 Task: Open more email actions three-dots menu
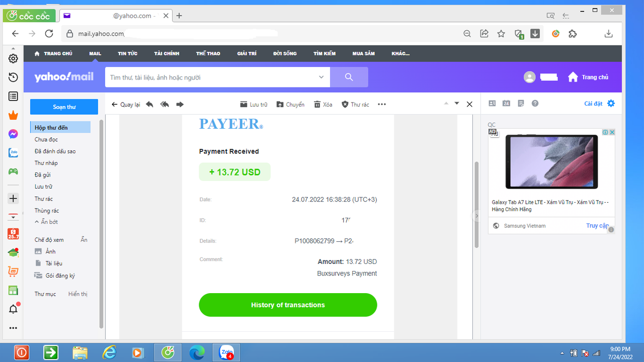(382, 105)
